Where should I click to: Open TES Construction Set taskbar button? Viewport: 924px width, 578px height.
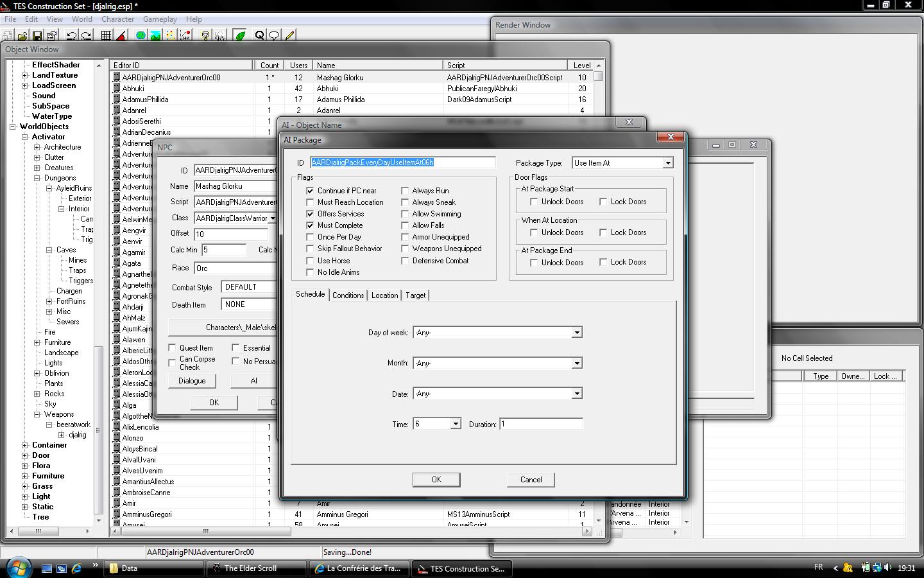point(461,568)
